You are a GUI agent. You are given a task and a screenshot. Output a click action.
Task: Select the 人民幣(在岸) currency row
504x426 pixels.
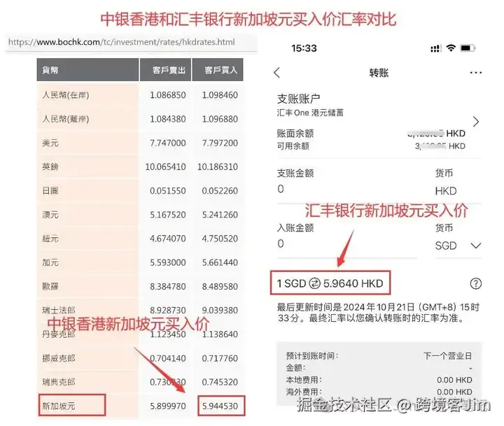(x=140, y=95)
